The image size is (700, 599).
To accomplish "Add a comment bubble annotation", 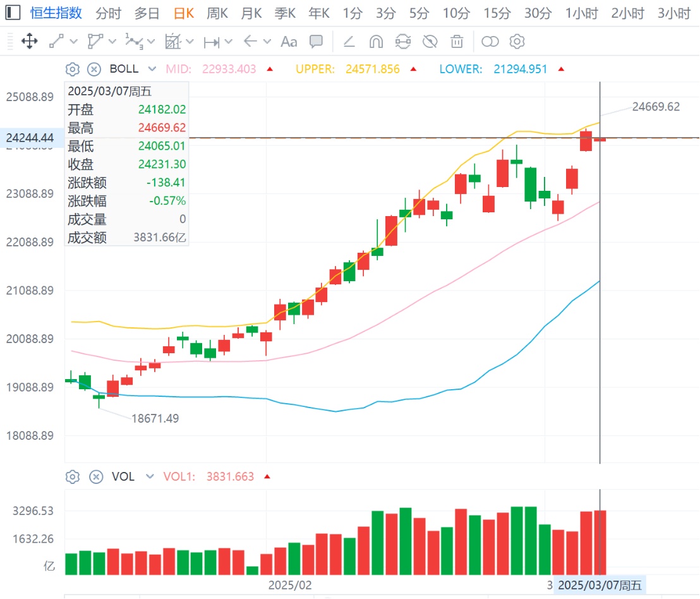I will tap(316, 42).
